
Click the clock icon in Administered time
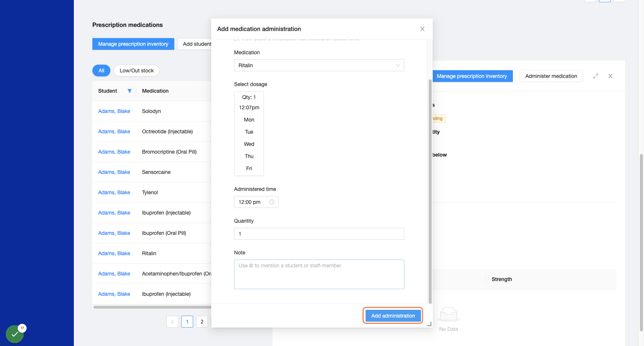pos(272,202)
